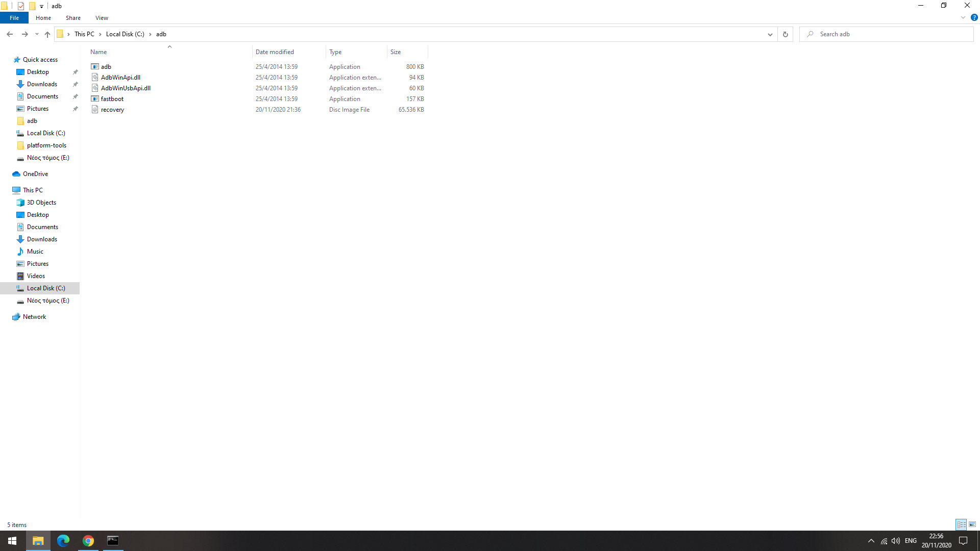Sort files by the Size column
This screenshot has height=551, width=980.
point(396,52)
